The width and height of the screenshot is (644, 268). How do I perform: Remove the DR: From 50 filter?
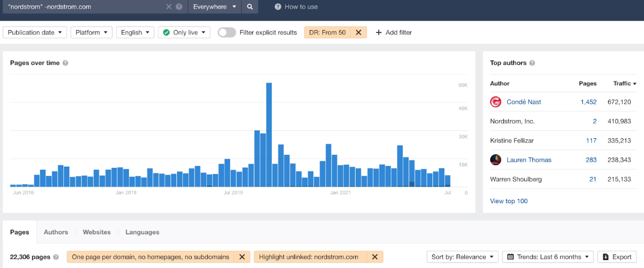pos(358,32)
